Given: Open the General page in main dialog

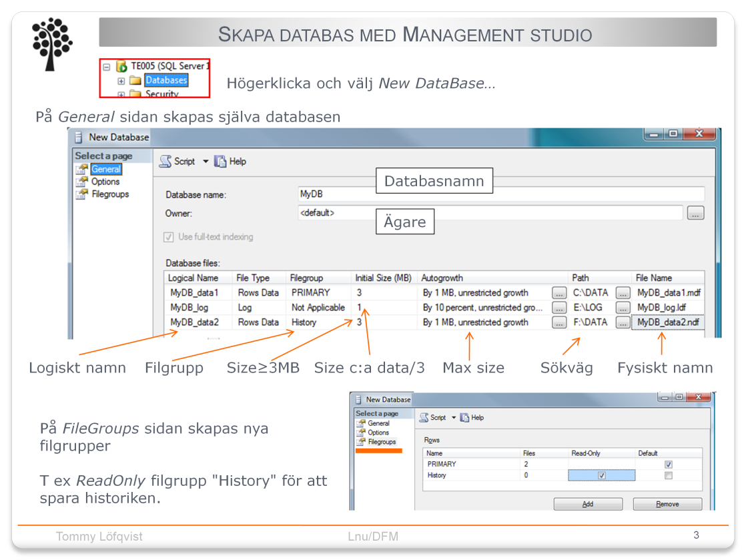Looking at the screenshot, I should tap(106, 170).
